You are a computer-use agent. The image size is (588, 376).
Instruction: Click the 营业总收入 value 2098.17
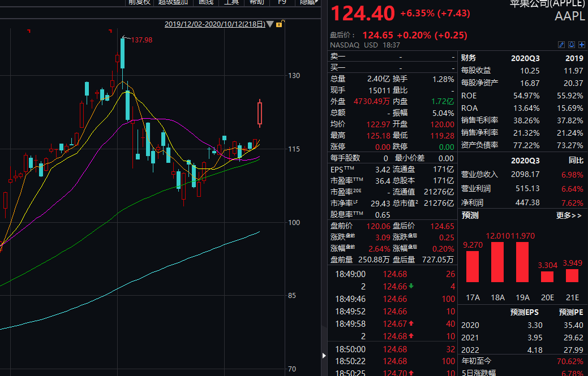click(x=525, y=175)
